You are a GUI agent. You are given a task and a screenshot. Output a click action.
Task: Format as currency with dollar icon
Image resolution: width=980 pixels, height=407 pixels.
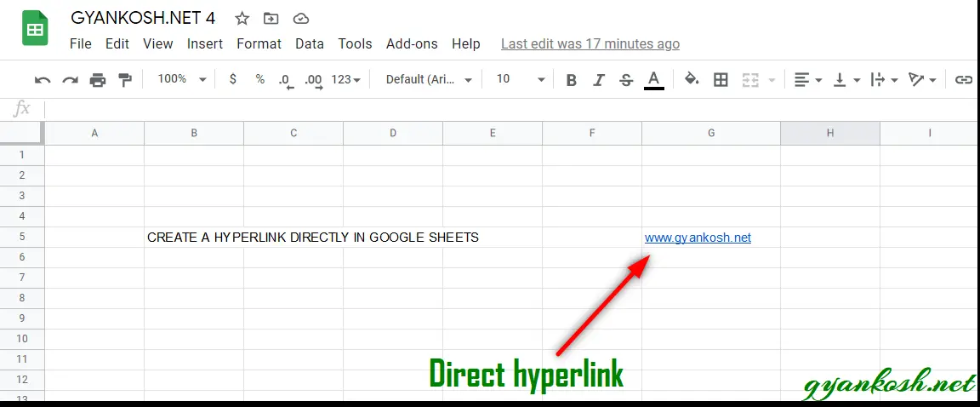(x=233, y=79)
